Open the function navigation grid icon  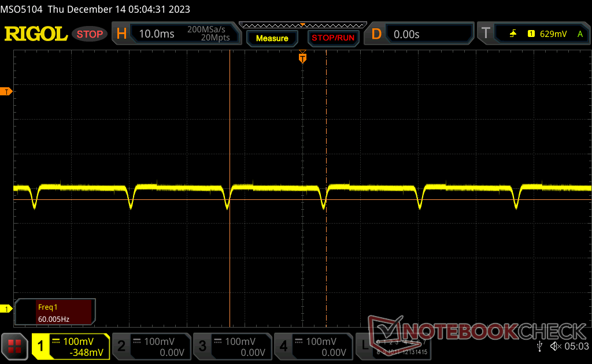click(14, 346)
